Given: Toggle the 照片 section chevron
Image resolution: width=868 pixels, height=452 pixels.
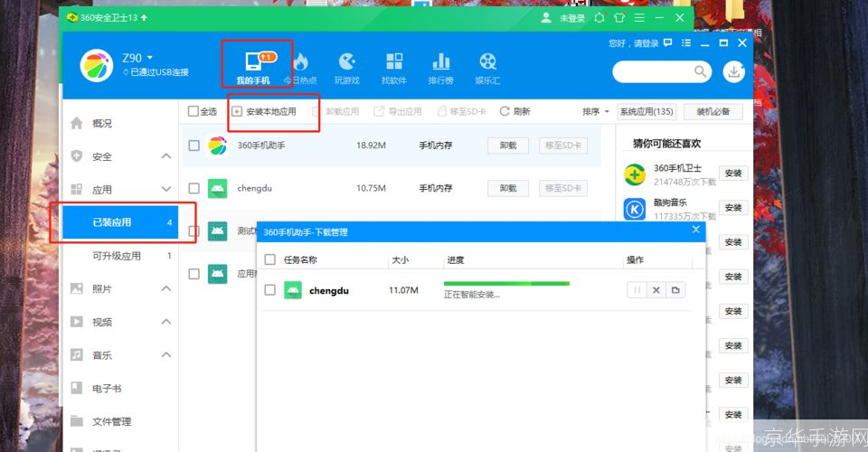Looking at the screenshot, I should (166, 288).
